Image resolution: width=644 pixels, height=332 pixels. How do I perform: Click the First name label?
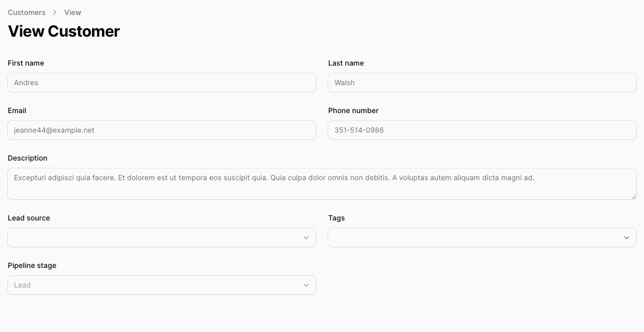[x=26, y=63]
